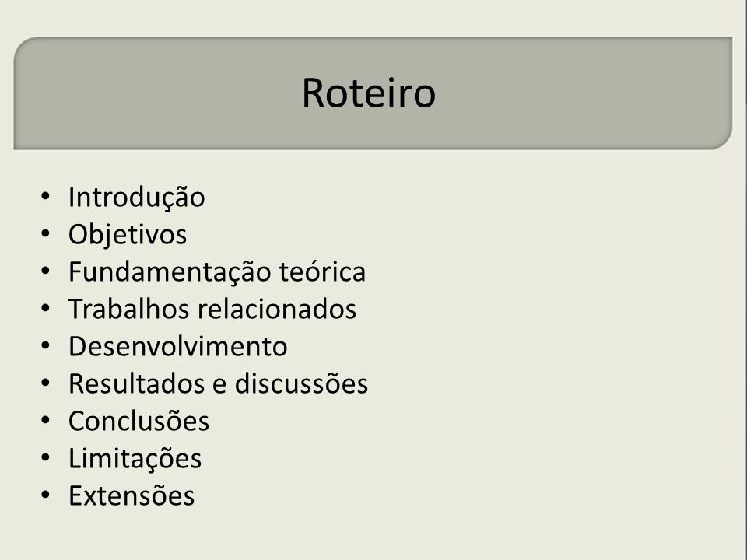Viewport: 747px width, 560px height.
Task: Click the word "teórica" in the list
Action: pyautogui.click(x=322, y=271)
